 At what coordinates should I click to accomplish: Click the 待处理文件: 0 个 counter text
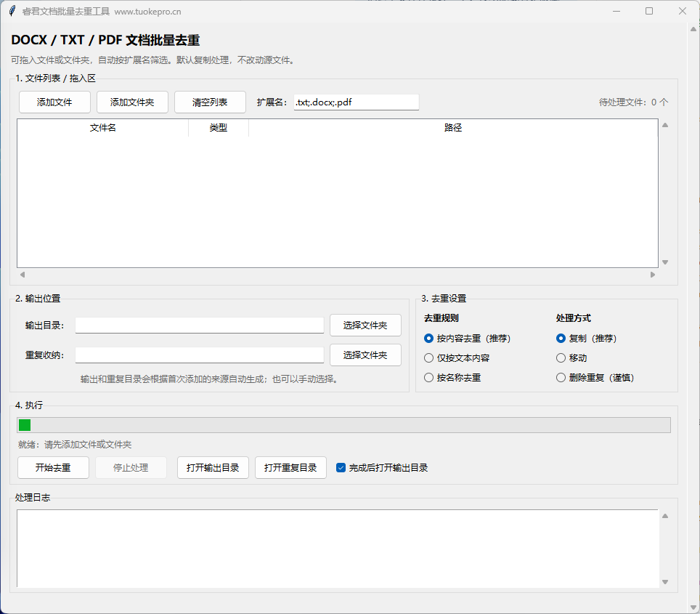click(x=633, y=102)
